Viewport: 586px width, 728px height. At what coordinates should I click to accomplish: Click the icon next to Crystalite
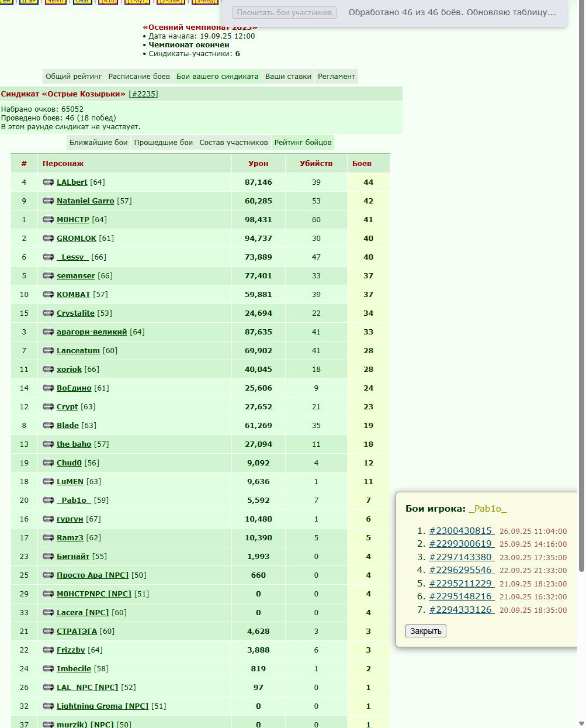[48, 313]
